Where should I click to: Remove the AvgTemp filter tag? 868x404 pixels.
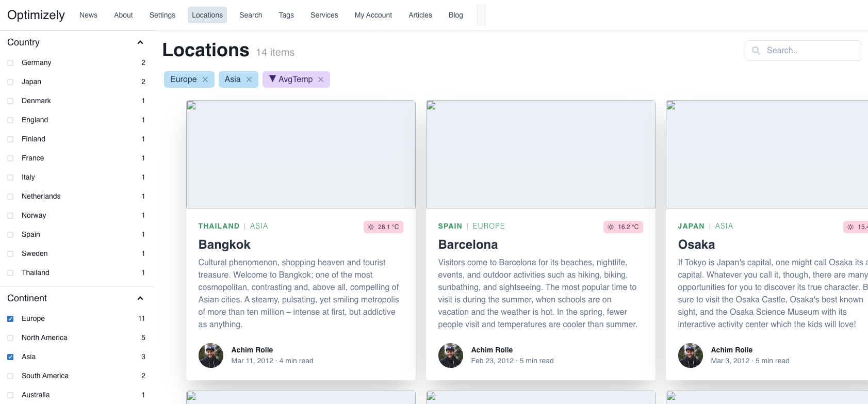coord(321,79)
